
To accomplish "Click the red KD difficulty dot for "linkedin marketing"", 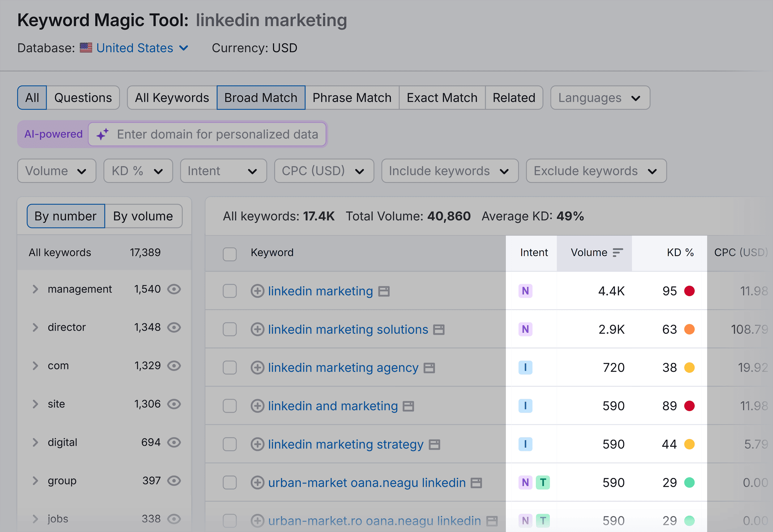I will coord(689,291).
